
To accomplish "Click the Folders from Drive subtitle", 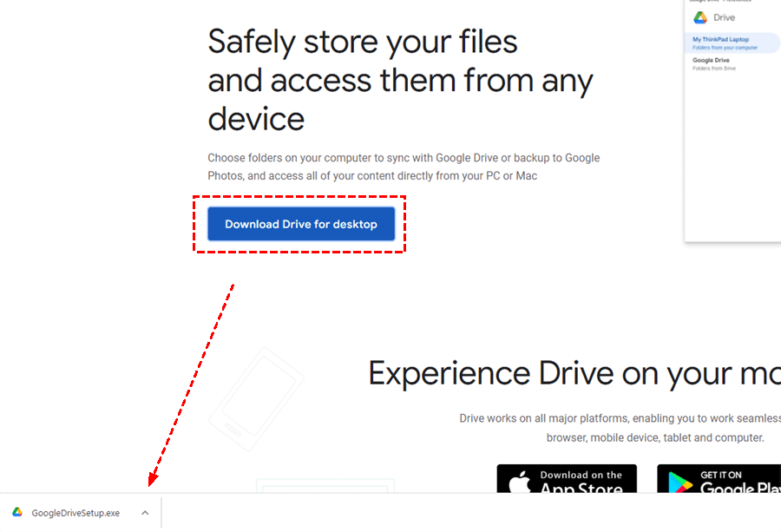I will tap(714, 69).
